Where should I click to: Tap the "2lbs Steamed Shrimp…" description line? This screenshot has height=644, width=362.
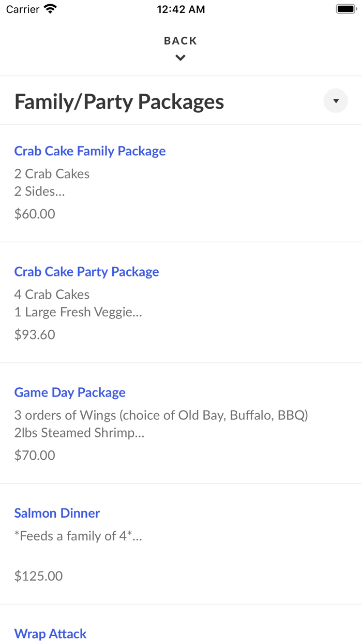pyautogui.click(x=79, y=433)
